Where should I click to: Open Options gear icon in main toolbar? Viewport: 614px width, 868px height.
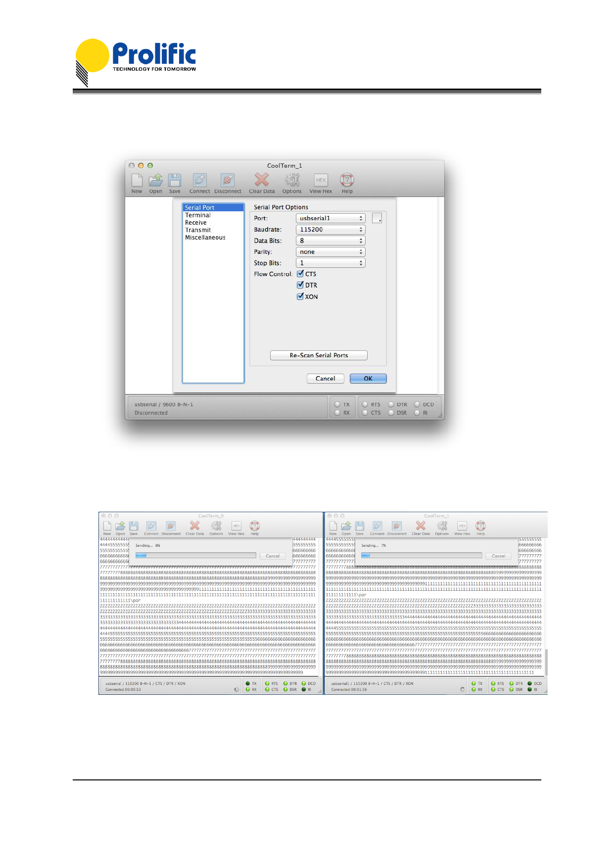(x=292, y=180)
